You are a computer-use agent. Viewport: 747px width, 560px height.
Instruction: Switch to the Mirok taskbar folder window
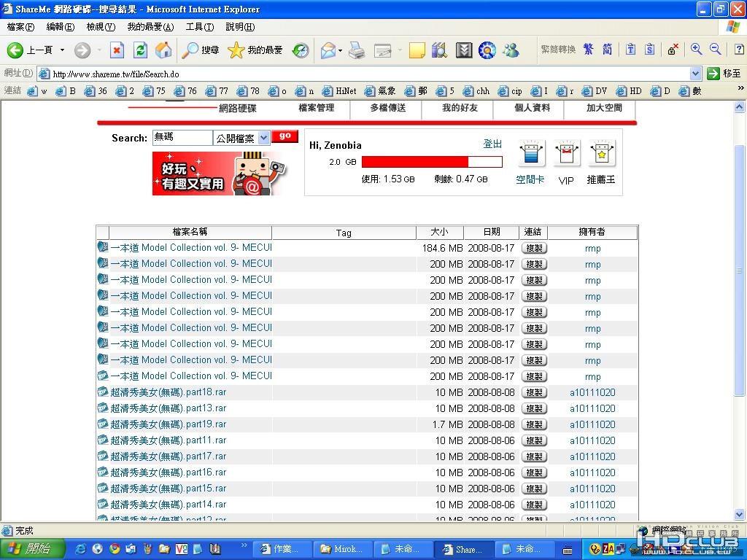click(x=343, y=549)
